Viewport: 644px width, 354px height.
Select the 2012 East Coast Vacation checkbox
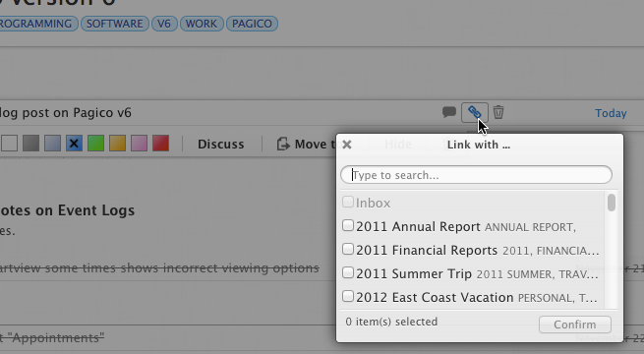click(348, 296)
